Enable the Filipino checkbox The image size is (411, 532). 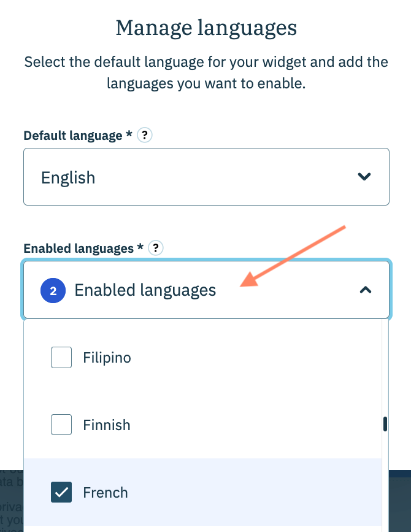coord(61,357)
